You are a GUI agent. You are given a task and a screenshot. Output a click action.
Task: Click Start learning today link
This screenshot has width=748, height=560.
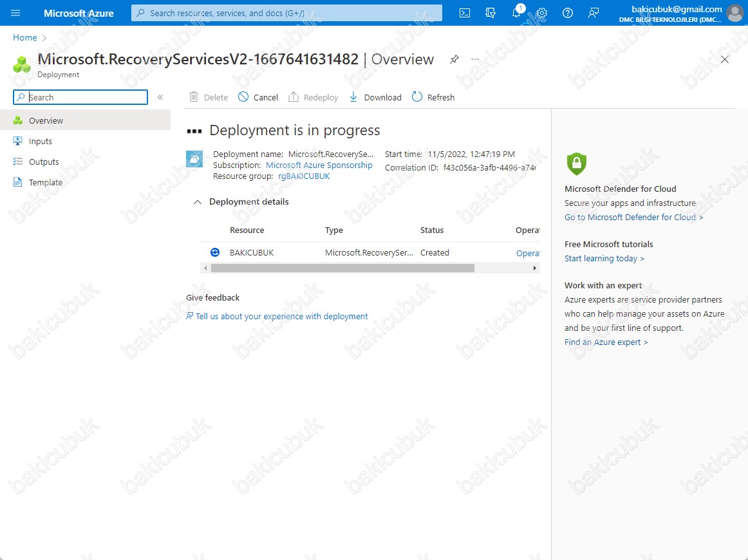pos(604,259)
